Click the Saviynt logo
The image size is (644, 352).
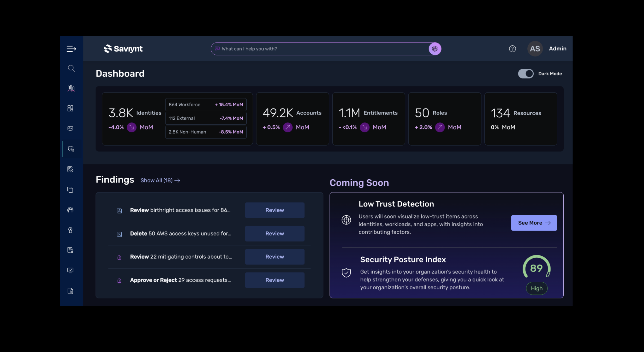(x=123, y=49)
